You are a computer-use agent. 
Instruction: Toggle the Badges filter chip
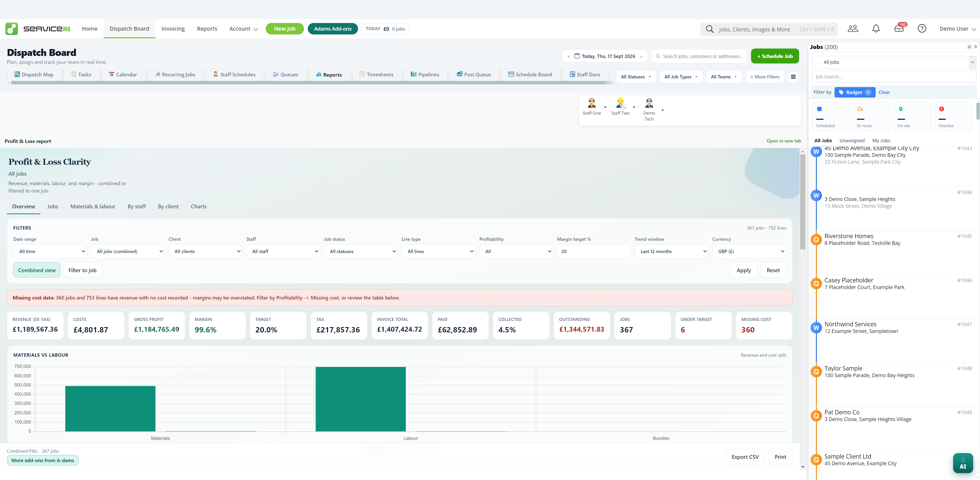tap(854, 92)
